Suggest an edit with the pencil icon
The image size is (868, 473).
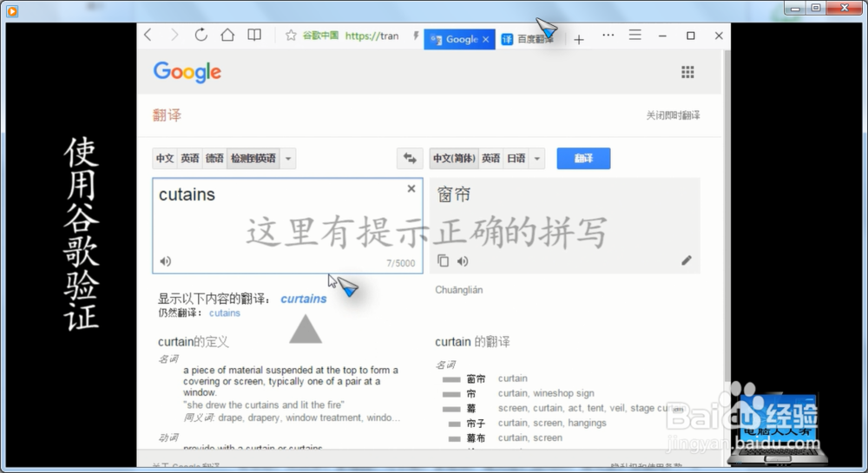pyautogui.click(x=687, y=260)
